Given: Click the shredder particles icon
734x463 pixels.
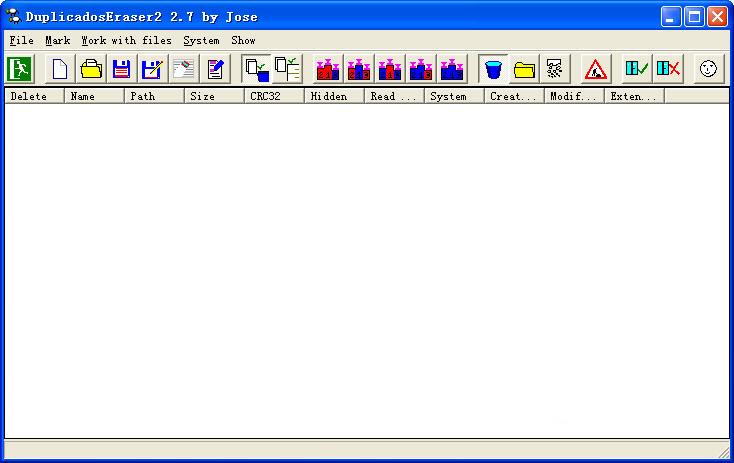Looking at the screenshot, I should point(555,69).
